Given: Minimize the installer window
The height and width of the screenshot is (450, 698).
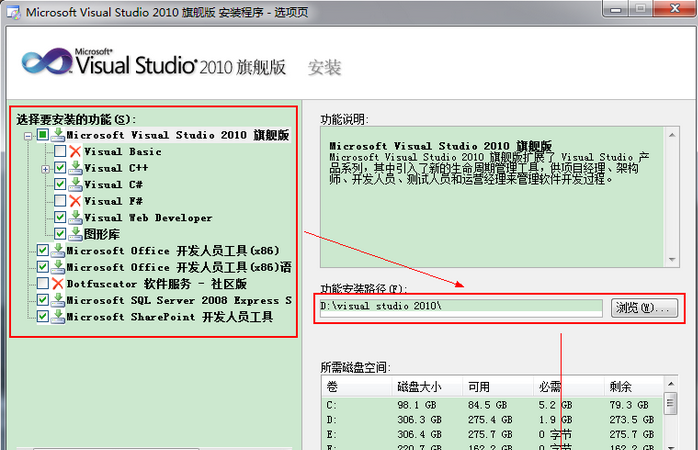Looking at the screenshot, I should point(616,8).
